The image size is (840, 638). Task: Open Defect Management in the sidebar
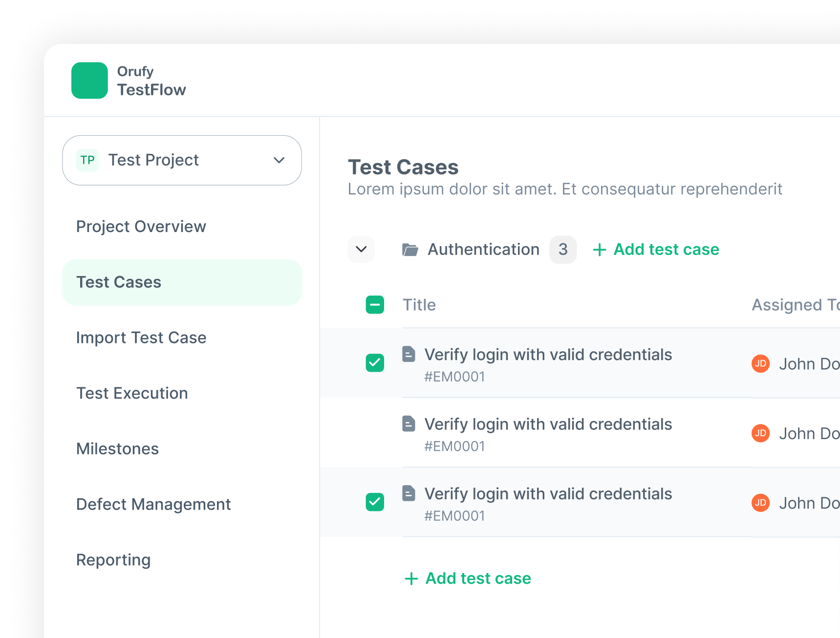coord(153,504)
